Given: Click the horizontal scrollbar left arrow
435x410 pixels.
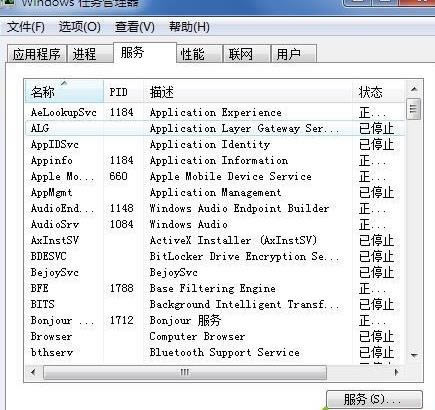Looking at the screenshot, I should click(33, 372).
